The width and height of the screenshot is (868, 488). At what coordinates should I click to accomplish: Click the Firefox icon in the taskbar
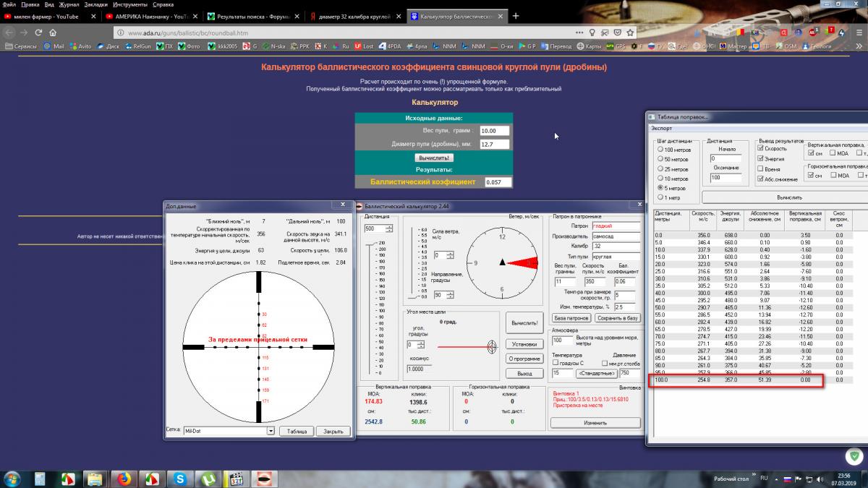point(123,479)
